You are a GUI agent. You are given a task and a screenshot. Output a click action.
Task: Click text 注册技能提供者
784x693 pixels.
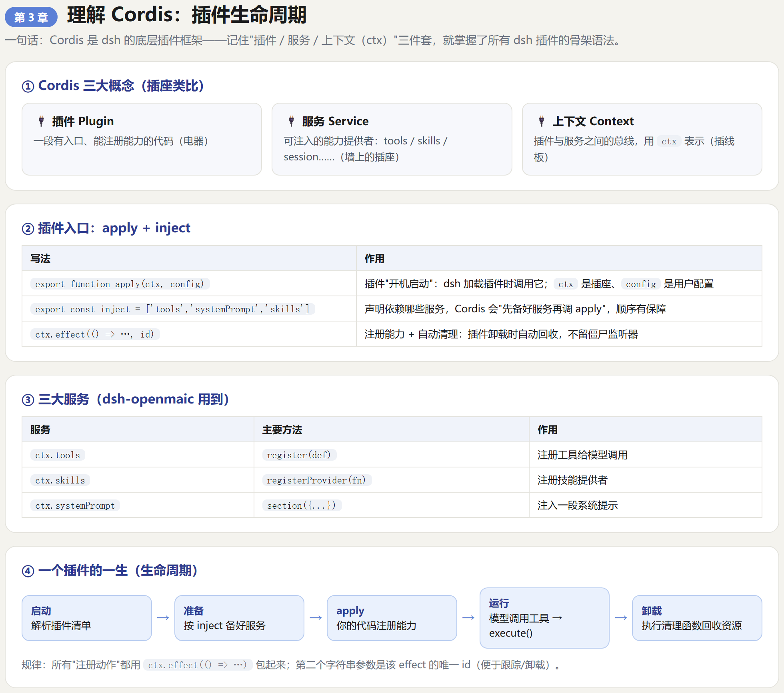pos(572,480)
